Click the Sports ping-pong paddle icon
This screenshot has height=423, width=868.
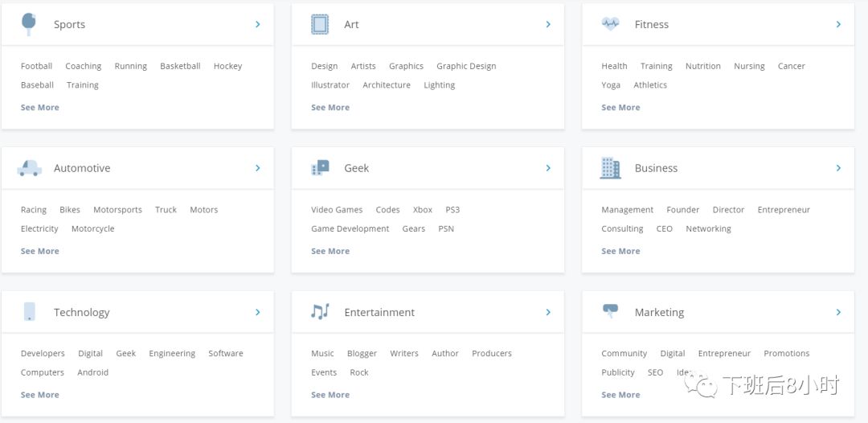pos(29,24)
